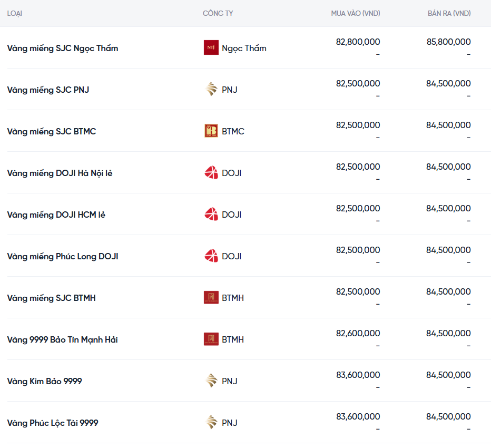Click the BÁN RA (VND) column header
Screen dimensions: 491x448
pos(449,14)
